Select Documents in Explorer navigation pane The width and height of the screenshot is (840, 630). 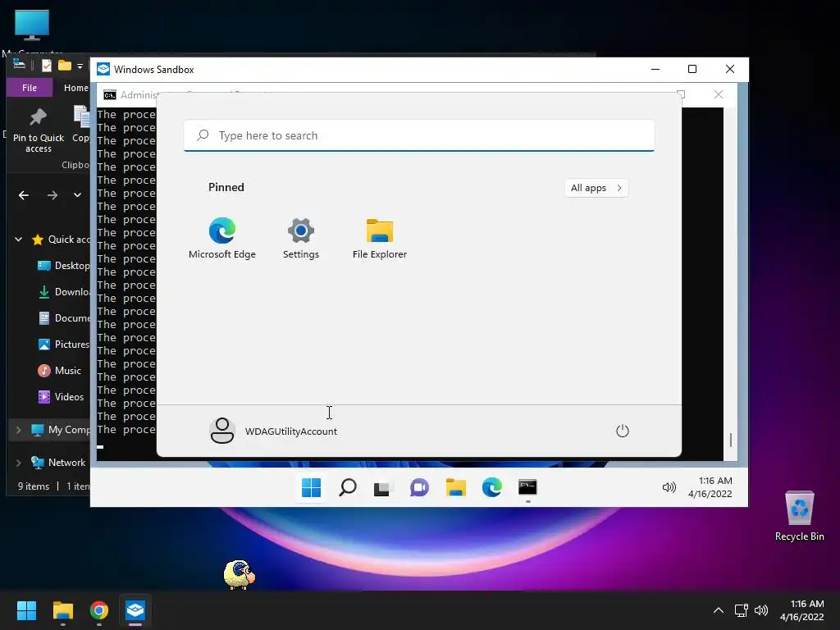click(63, 318)
